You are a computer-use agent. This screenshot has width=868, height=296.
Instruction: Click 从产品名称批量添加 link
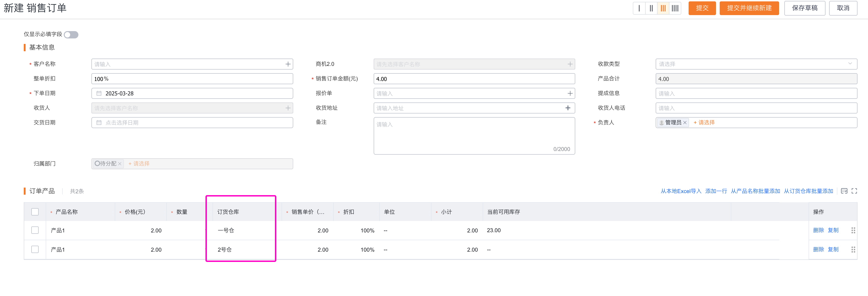(x=755, y=191)
